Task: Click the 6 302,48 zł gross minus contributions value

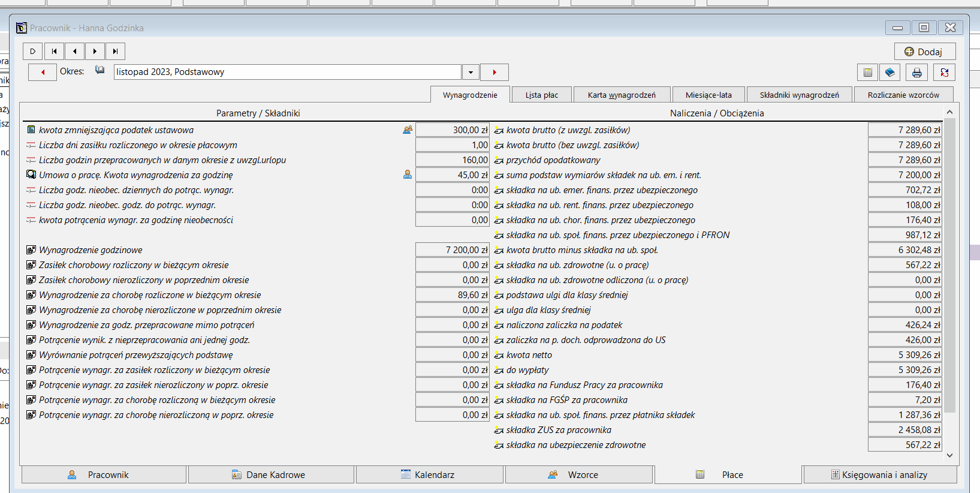Action: 905,250
